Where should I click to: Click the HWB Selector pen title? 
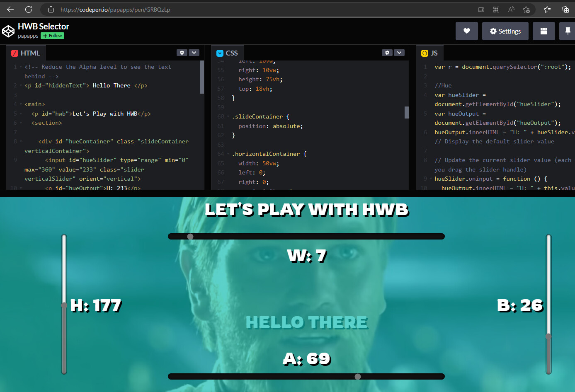(44, 26)
